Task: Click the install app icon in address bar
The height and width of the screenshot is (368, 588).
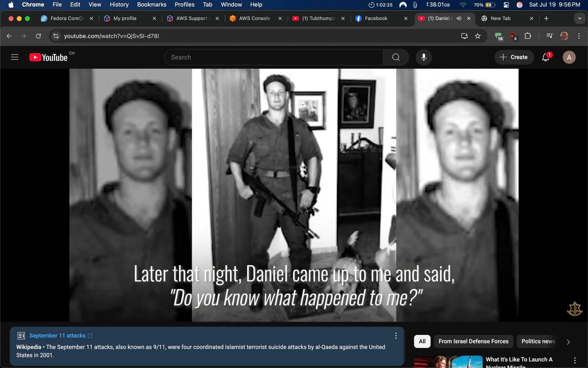Action: [x=464, y=36]
